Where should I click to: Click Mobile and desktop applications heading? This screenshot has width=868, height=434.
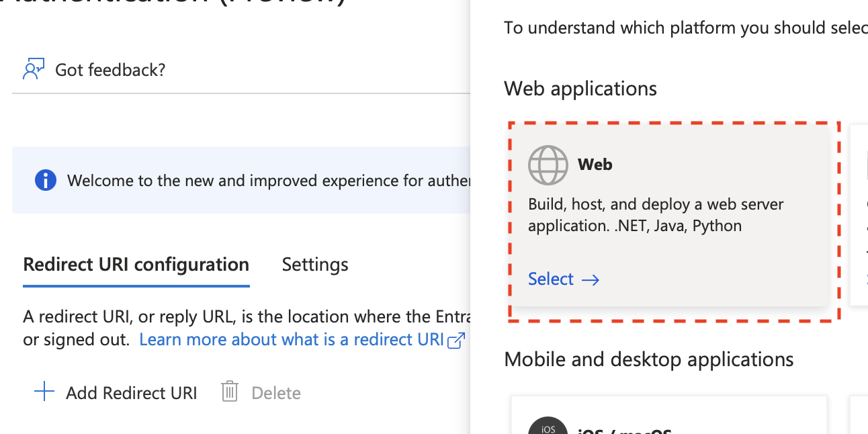[x=648, y=359]
